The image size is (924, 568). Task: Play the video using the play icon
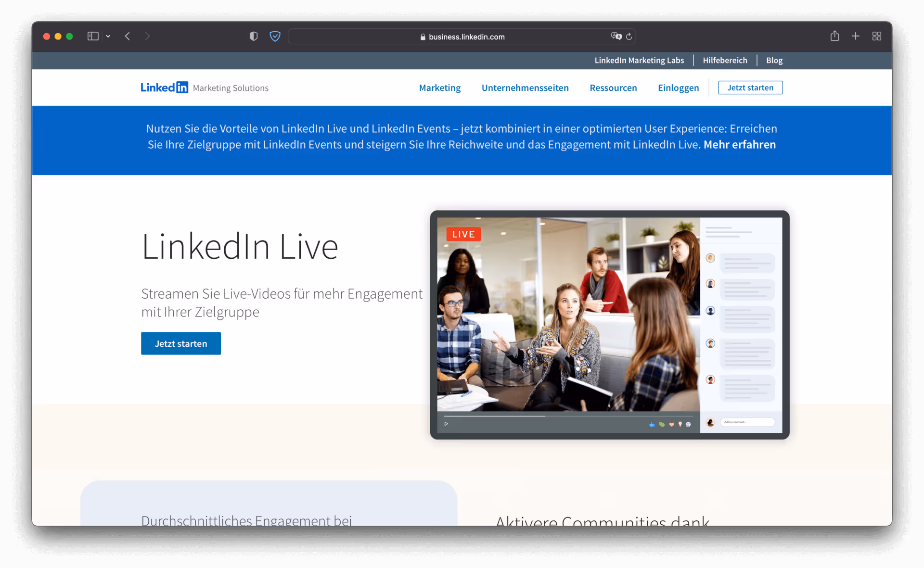pos(446,424)
